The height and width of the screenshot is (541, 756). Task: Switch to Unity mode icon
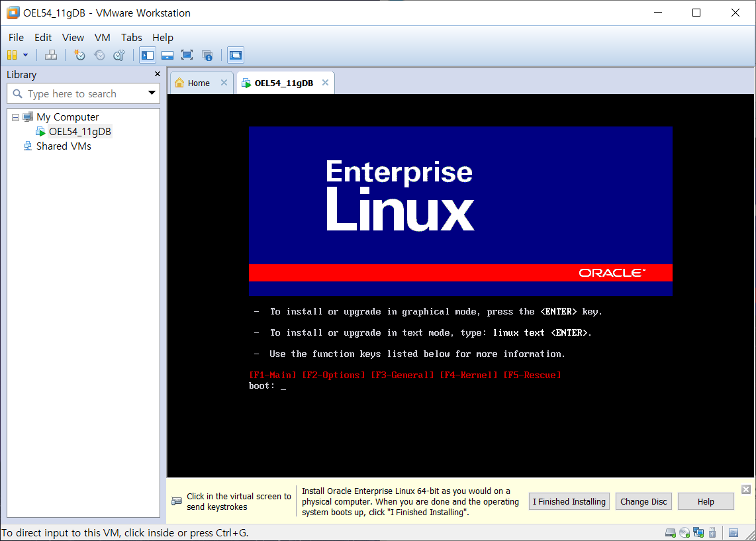tap(207, 56)
